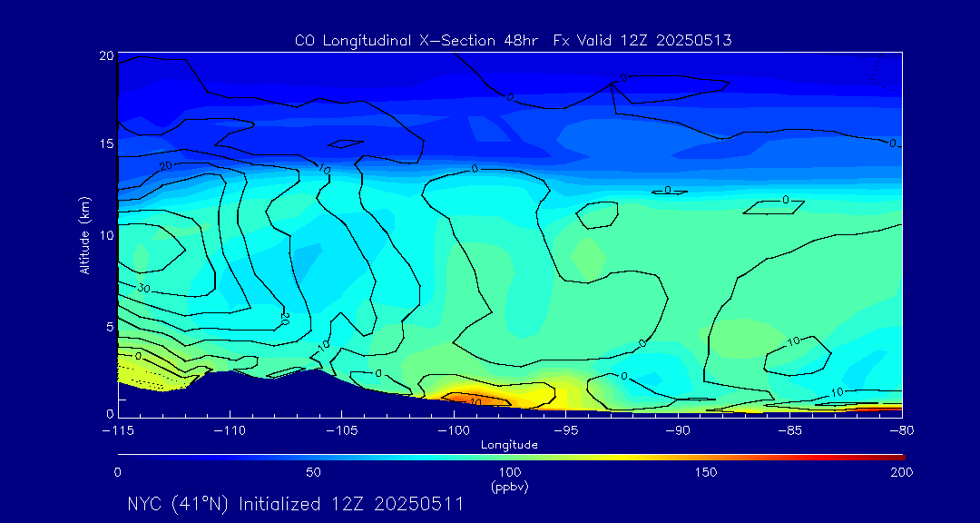
Task: Pick the longitude tick label '-100'
Action: point(453,431)
